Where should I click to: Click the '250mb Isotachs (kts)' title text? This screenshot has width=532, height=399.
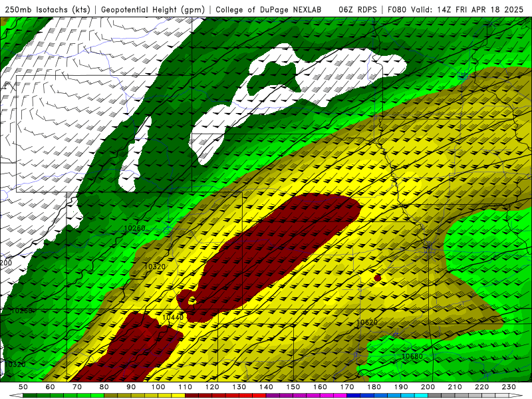point(48,10)
